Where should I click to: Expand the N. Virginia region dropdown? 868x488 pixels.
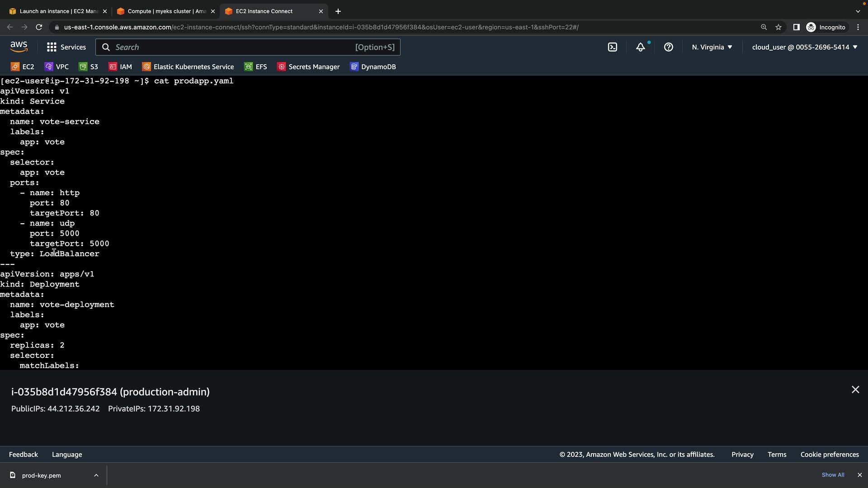pyautogui.click(x=712, y=47)
